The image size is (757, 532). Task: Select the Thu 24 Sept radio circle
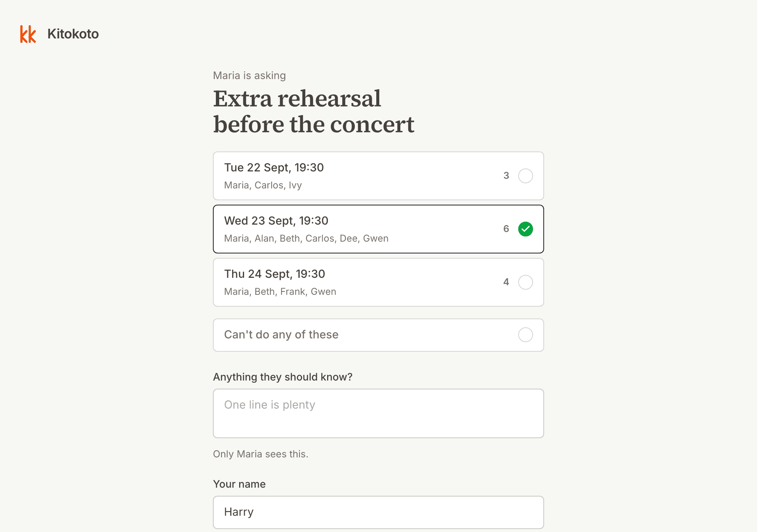pos(525,282)
